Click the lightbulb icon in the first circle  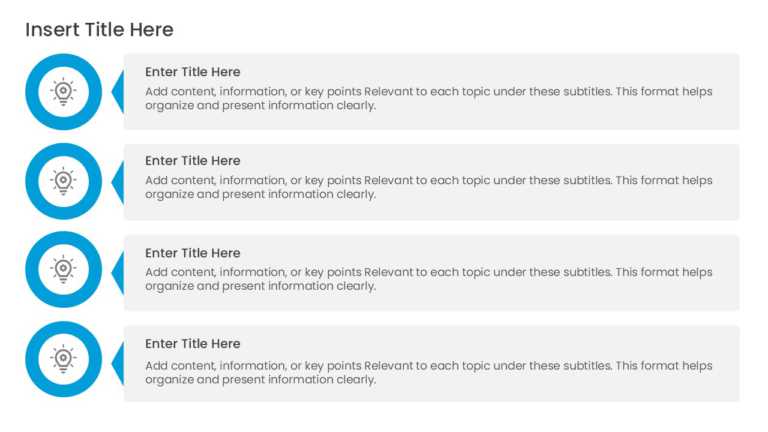tap(63, 92)
